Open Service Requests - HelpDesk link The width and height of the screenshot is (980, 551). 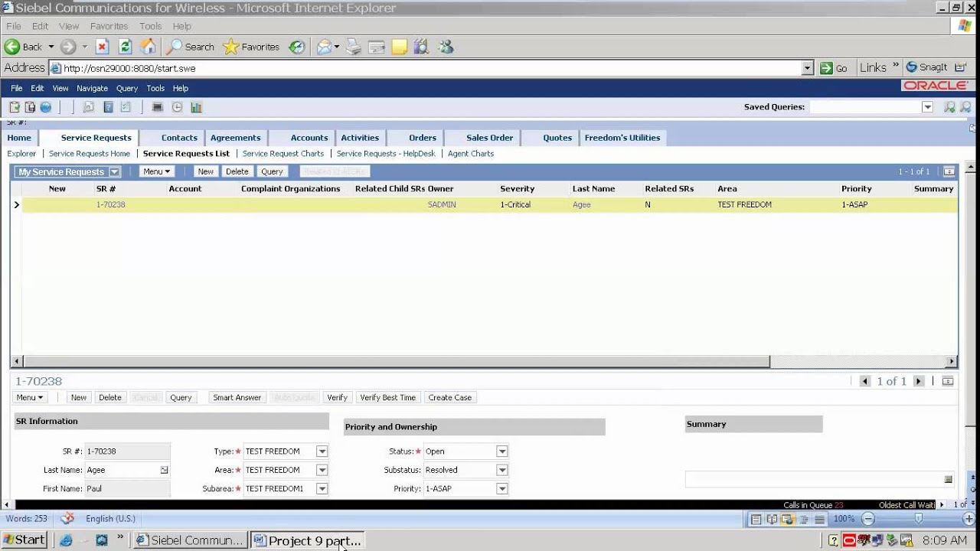click(386, 154)
